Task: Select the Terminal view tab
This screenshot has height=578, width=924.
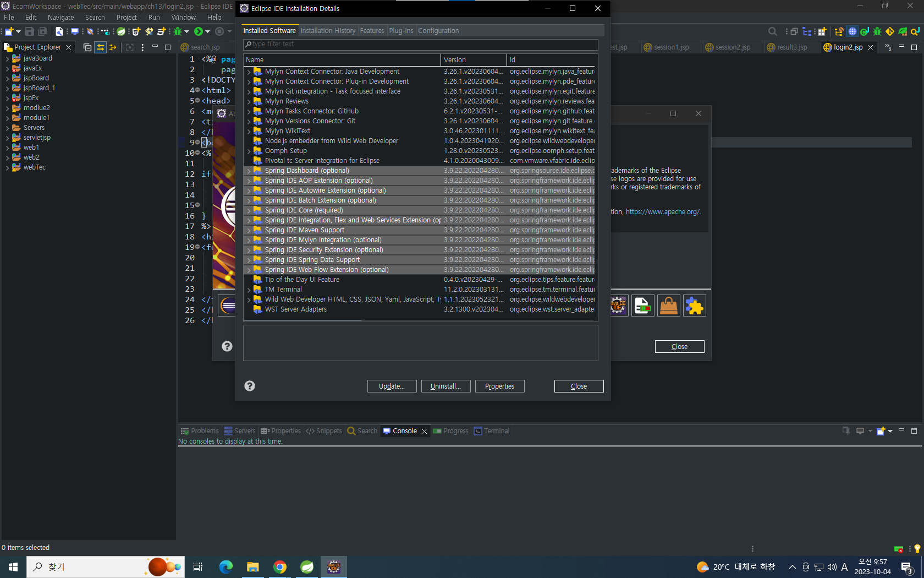Action: point(492,431)
